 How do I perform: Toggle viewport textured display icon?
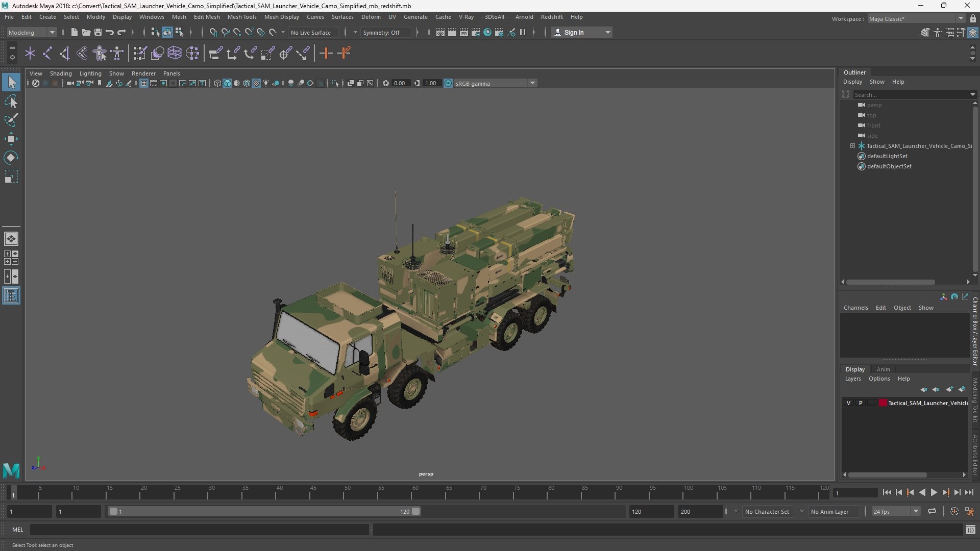point(256,83)
